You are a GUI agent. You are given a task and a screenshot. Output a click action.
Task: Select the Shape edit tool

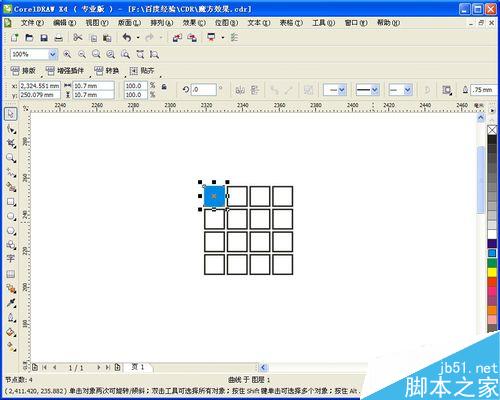tap(11, 129)
